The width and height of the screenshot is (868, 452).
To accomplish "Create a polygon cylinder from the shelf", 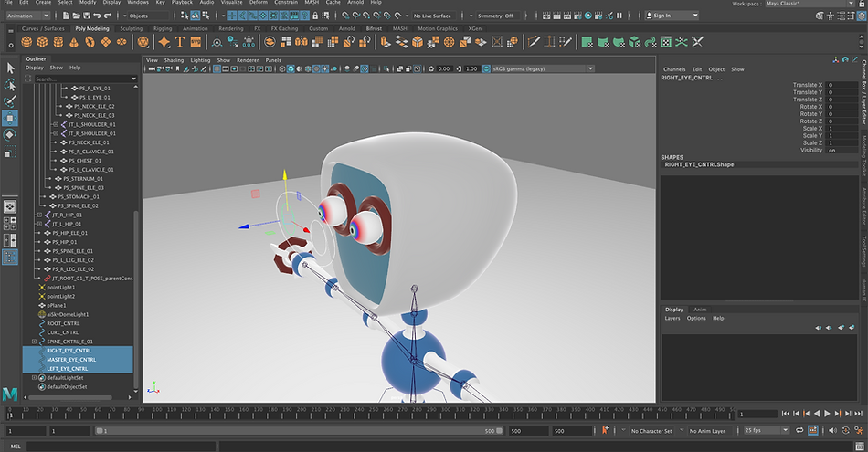I will [58, 42].
